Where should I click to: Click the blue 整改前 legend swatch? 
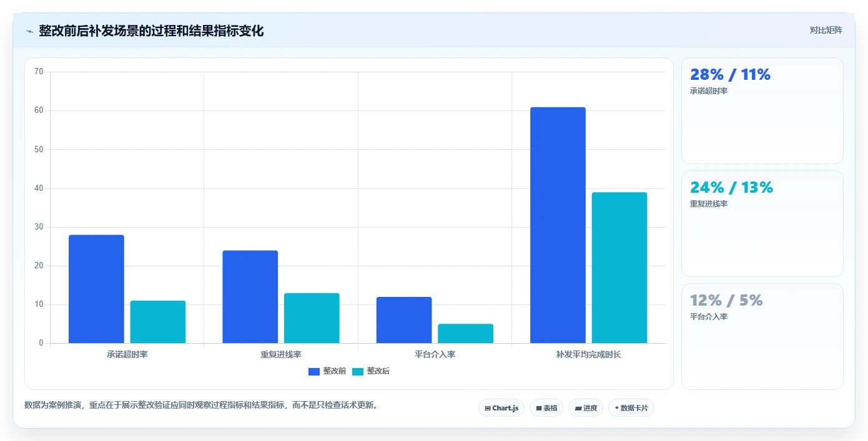(x=314, y=371)
